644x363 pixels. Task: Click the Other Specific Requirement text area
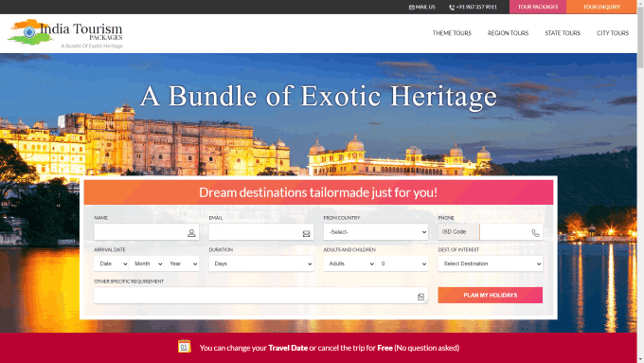pos(261,296)
